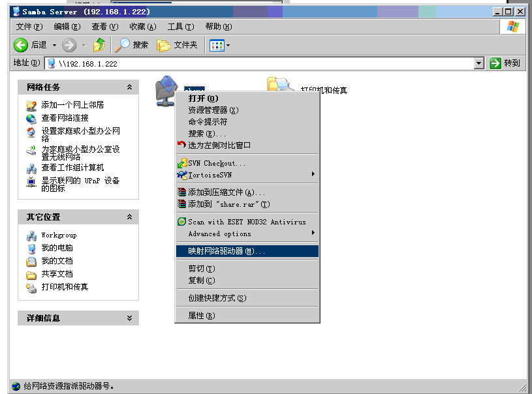This screenshot has width=532, height=394.
Task: Open the back history dropdown arrow
Action: [x=55, y=45]
